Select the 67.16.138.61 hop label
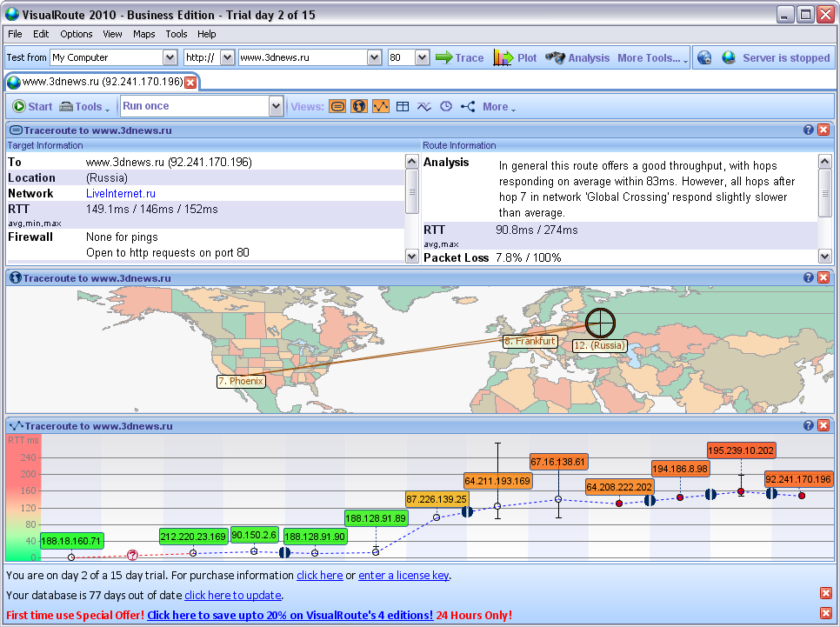This screenshot has height=627, width=840. (x=557, y=462)
